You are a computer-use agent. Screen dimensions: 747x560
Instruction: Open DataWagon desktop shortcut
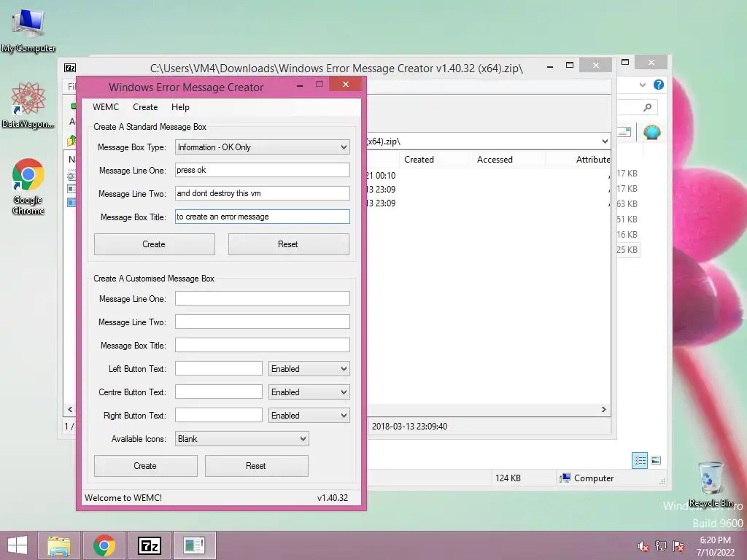pos(28,105)
